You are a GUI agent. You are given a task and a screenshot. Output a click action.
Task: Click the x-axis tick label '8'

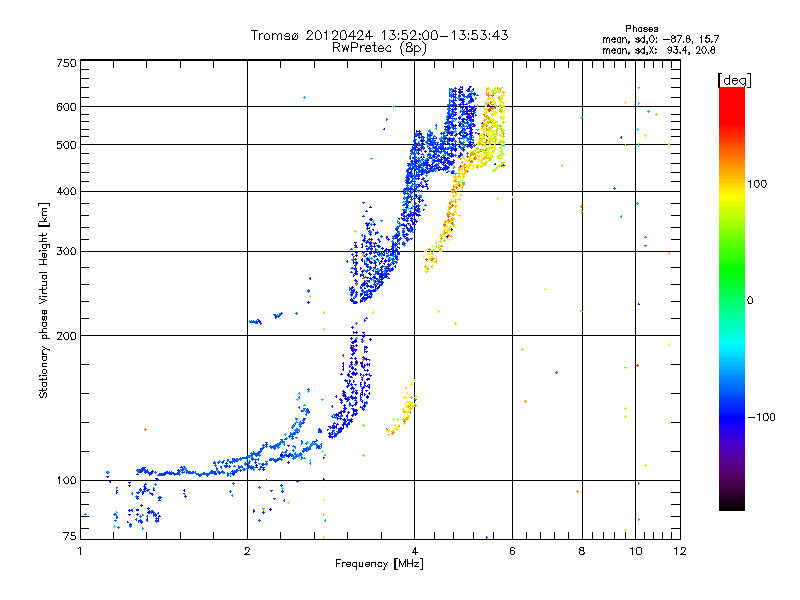pyautogui.click(x=582, y=551)
